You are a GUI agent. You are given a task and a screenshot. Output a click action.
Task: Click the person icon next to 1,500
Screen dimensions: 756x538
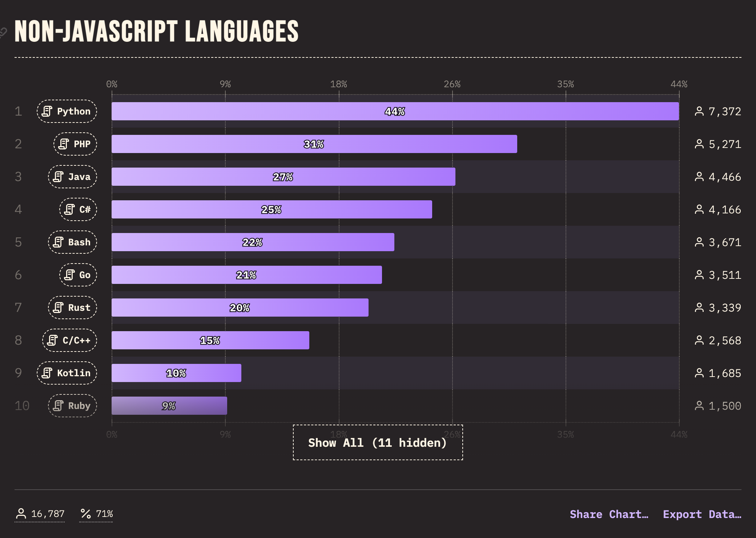[699, 406]
